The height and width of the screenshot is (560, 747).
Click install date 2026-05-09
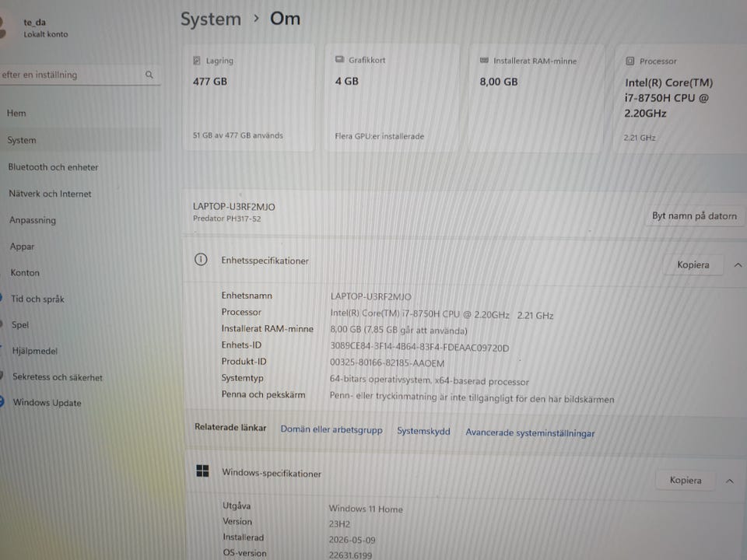tap(352, 540)
